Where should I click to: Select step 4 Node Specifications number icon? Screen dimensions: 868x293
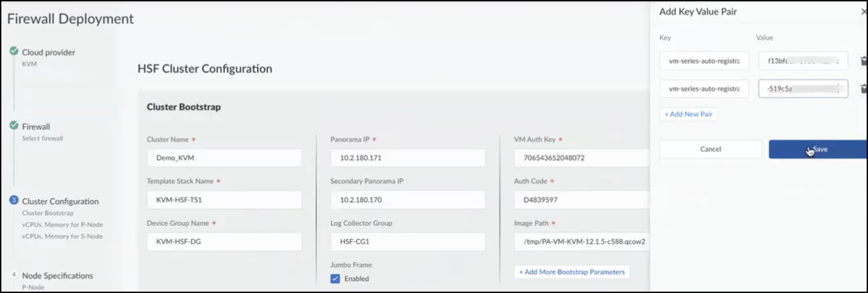14,275
